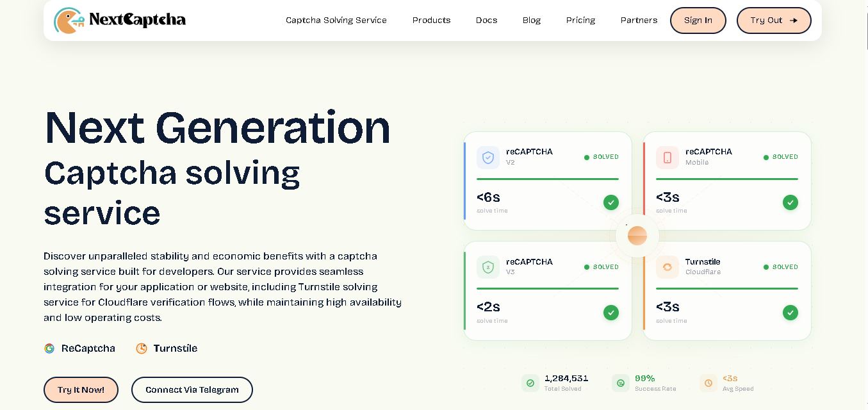
Task: Click the SOLVED status on reCAPTCHA V2 card
Action: click(x=602, y=157)
